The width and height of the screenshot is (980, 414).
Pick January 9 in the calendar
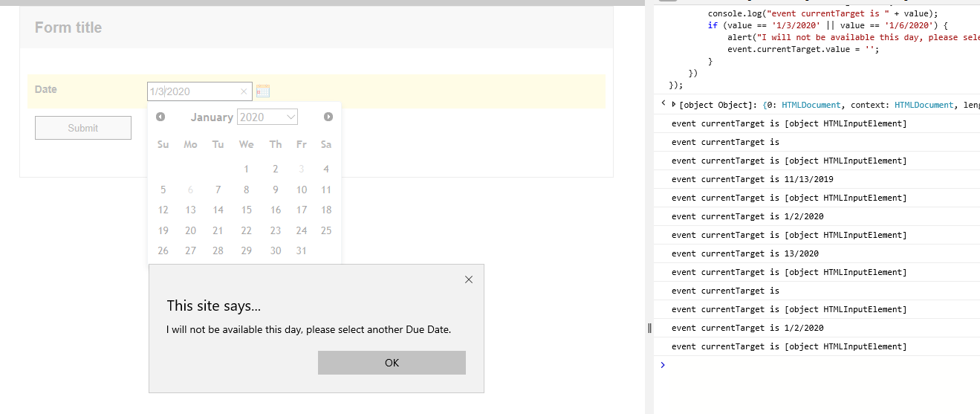275,190
